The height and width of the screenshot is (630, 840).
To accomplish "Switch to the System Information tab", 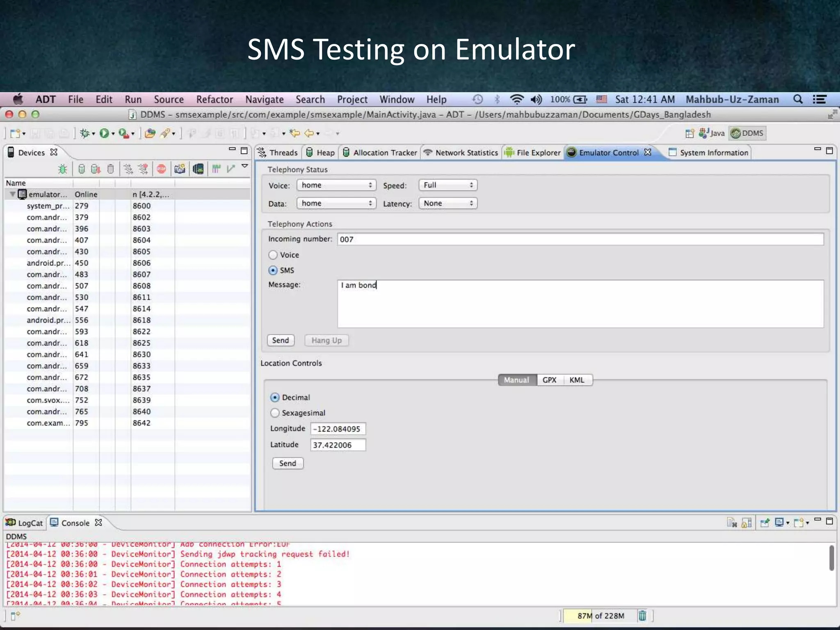I will [x=708, y=153].
